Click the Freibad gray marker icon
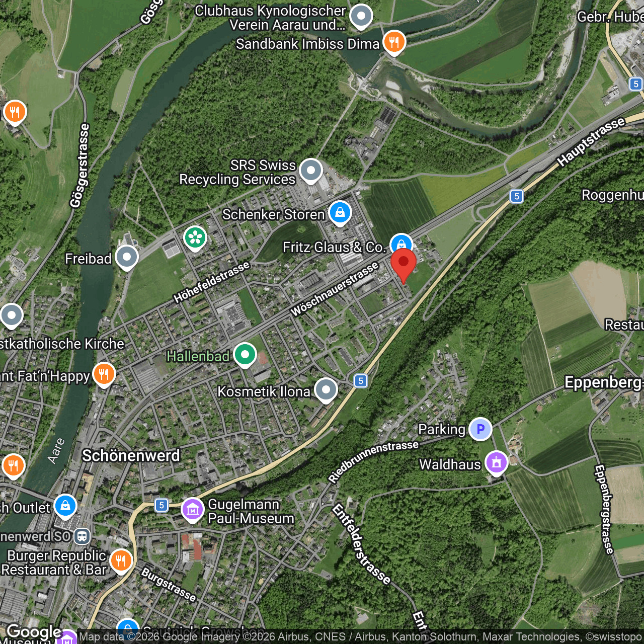This screenshot has height=644, width=644. point(127,258)
